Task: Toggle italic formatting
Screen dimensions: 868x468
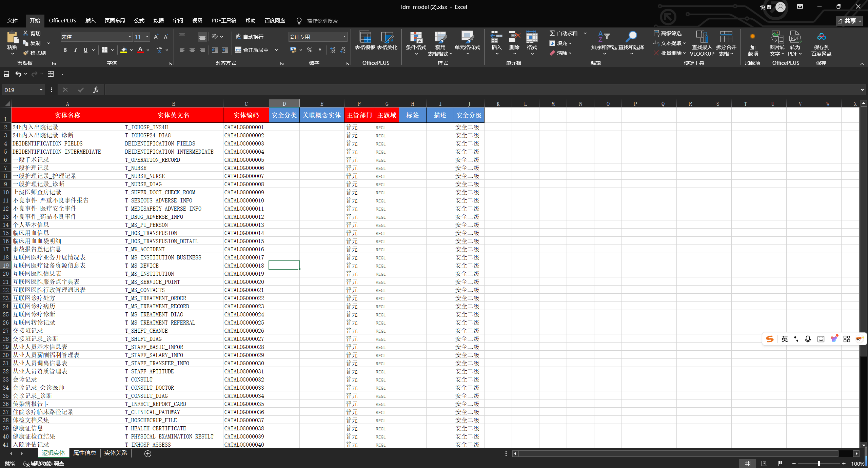Action: coord(75,50)
